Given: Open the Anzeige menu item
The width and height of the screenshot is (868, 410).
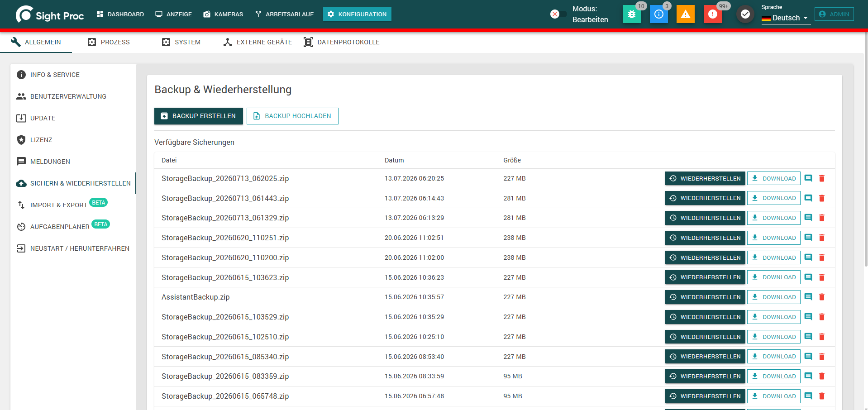Looking at the screenshot, I should click(174, 14).
